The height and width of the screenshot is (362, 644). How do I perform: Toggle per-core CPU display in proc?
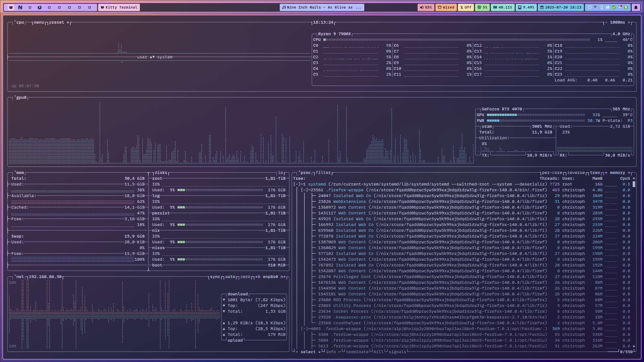(x=552, y=173)
